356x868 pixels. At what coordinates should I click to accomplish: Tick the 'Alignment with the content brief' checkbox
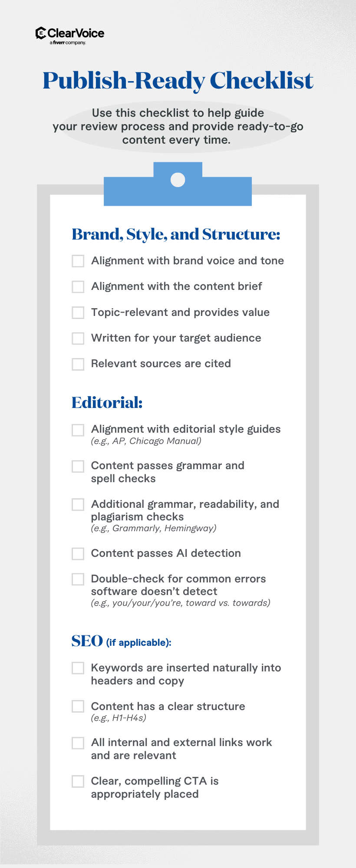click(x=78, y=287)
